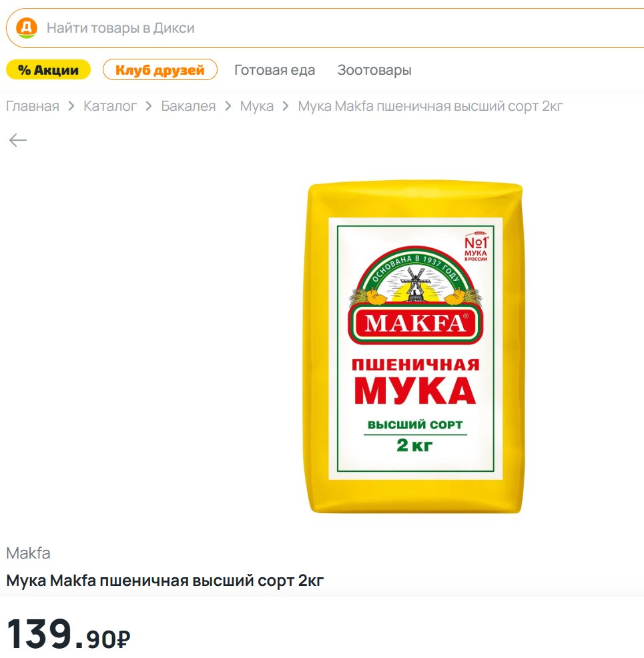Open the Makfa brand link above the title

[x=28, y=553]
